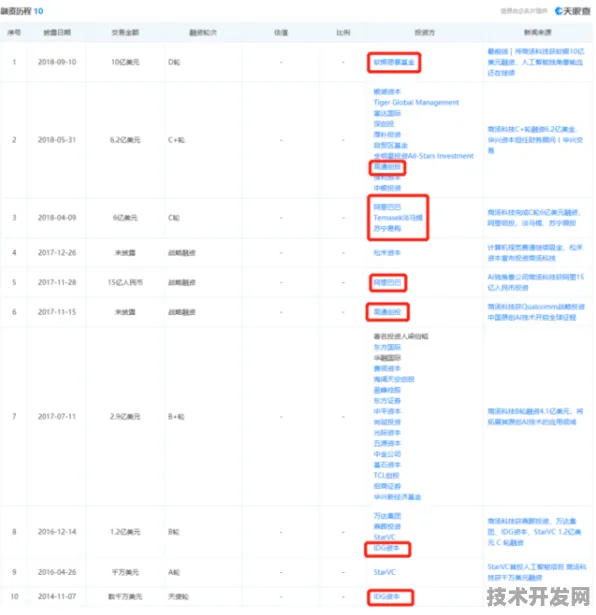Open 苏宁易购 investor link in row 3
Screen dimensions: 596x615
387,228
